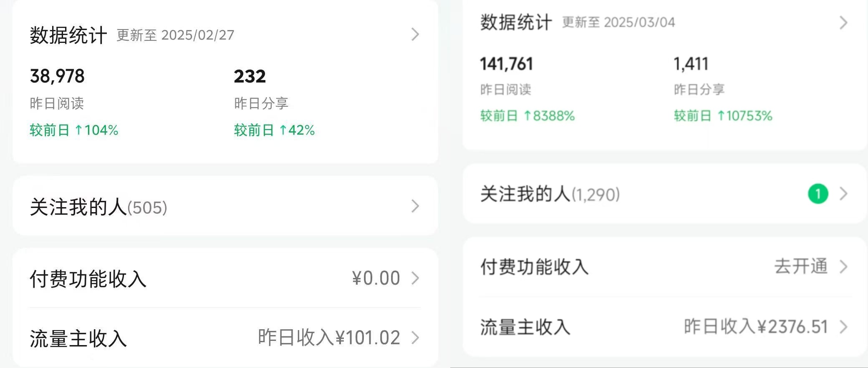Expand the 03/04 data statistics chevron
Screen dimensions: 868x368
click(x=843, y=23)
